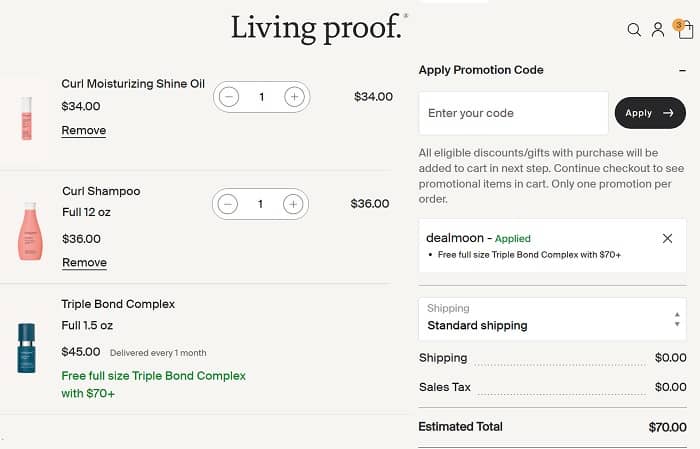Remove Curl Shampoo from cart
The image size is (700, 449).
84,263
